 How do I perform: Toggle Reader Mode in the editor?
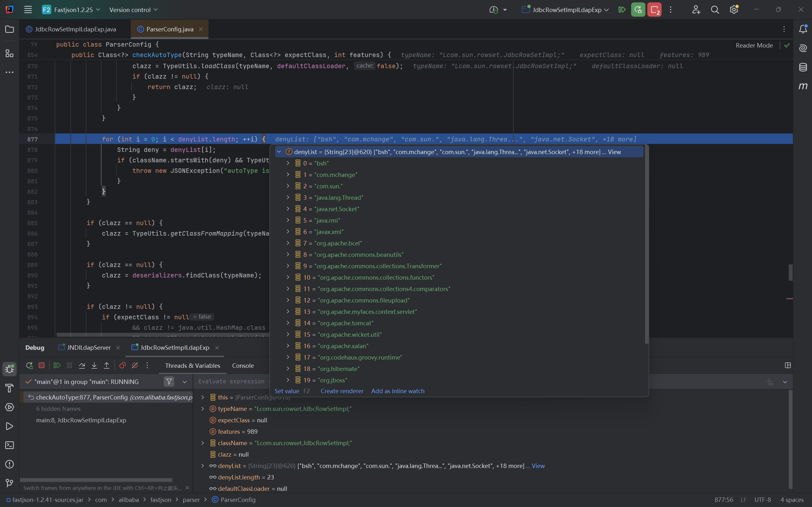[x=754, y=45]
